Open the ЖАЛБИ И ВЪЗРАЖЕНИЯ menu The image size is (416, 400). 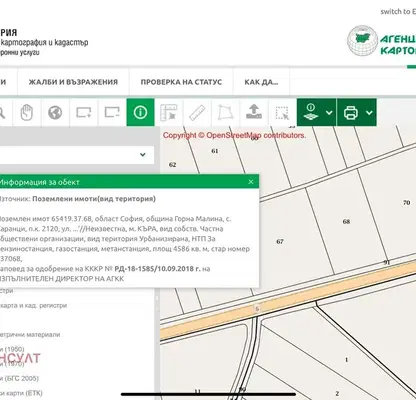73,82
